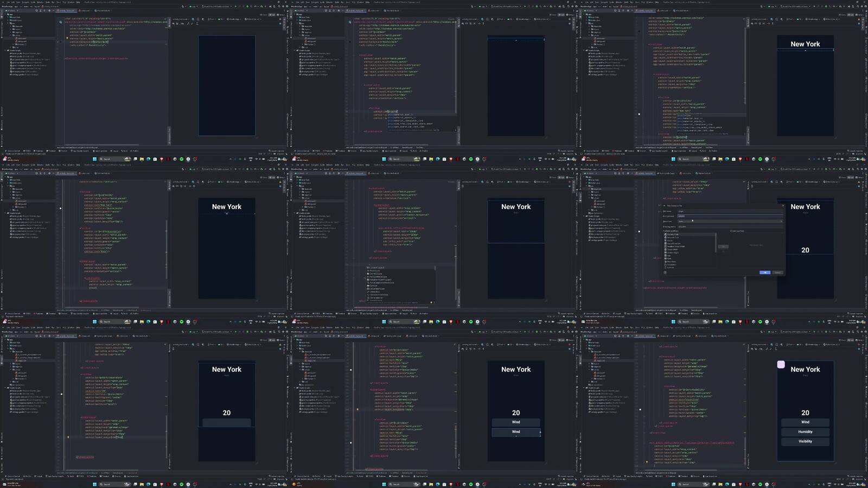Open Microsoft Edge from the Humidity-preview frame's taskbar
This screenshot has width=868, height=488.
pyautogui.click(x=727, y=484)
